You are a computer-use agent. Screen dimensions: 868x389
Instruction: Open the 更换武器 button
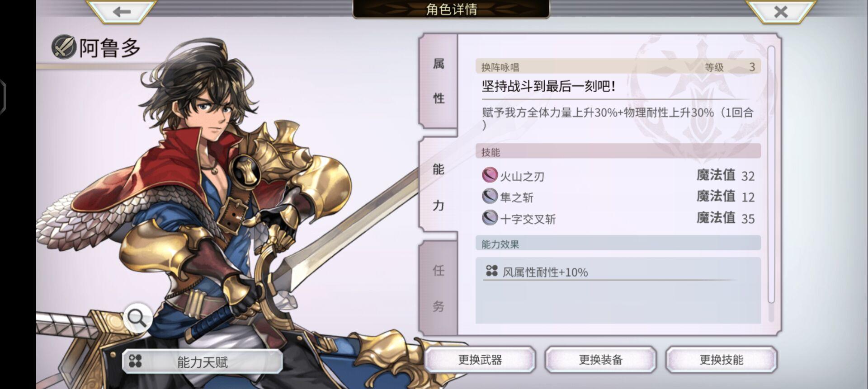point(480,360)
